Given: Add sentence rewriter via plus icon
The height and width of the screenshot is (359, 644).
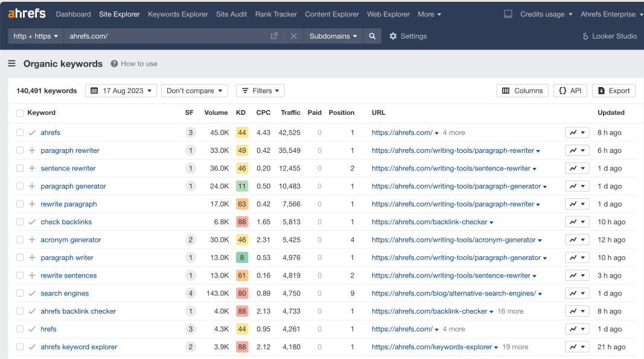Looking at the screenshot, I should pos(32,168).
